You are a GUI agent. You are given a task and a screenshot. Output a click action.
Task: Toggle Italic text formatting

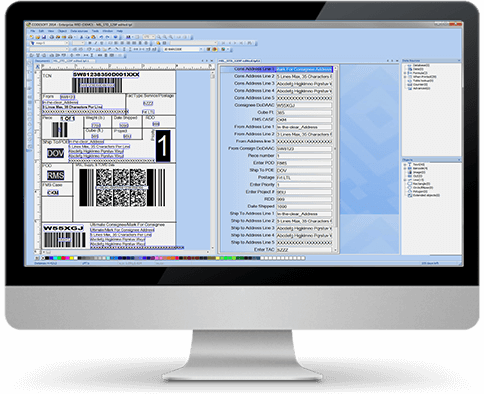tap(95, 43)
